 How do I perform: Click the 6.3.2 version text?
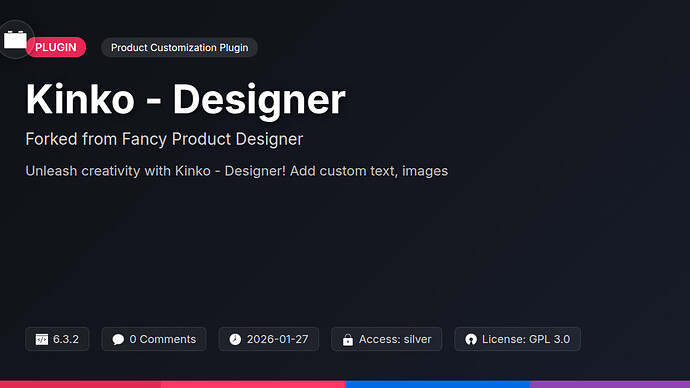(x=66, y=339)
